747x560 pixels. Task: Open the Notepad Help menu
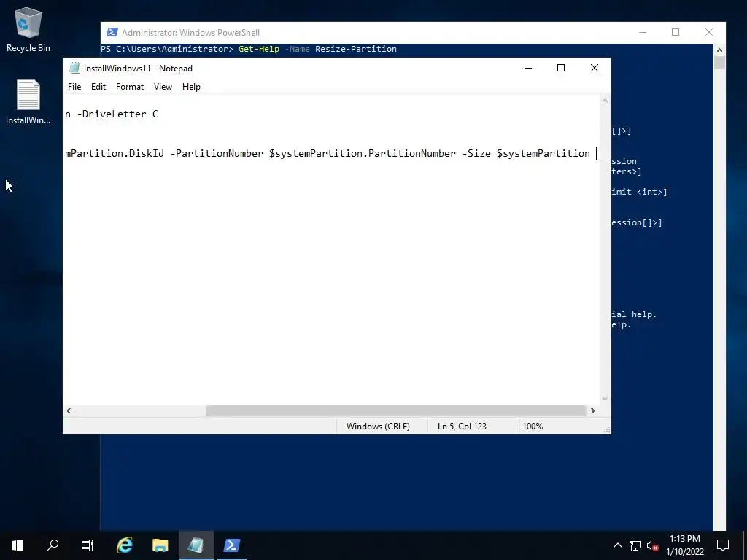[x=191, y=87]
